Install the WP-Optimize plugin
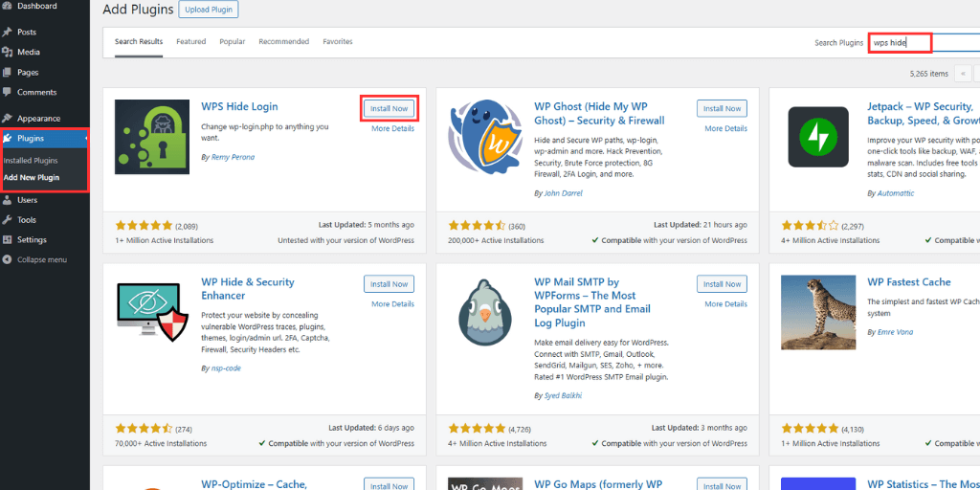Image resolution: width=980 pixels, height=490 pixels. coord(389,485)
